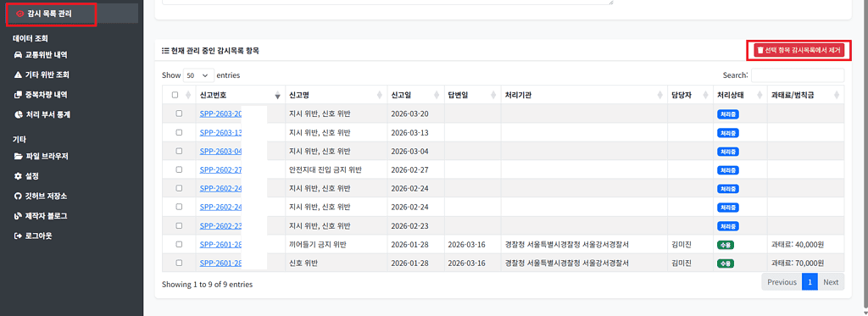The width and height of the screenshot is (868, 316).
Task: Open SPP-2601-28 link in 끼어들기 금지 위반 row
Action: pyautogui.click(x=221, y=244)
